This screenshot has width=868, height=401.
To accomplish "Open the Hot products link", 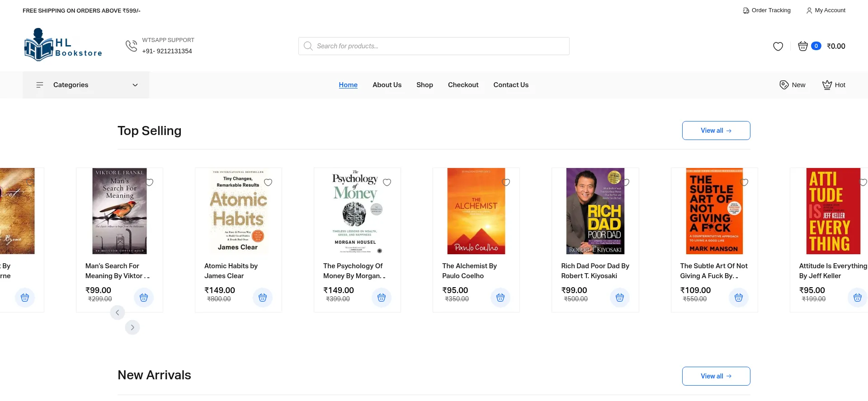I will (x=834, y=85).
